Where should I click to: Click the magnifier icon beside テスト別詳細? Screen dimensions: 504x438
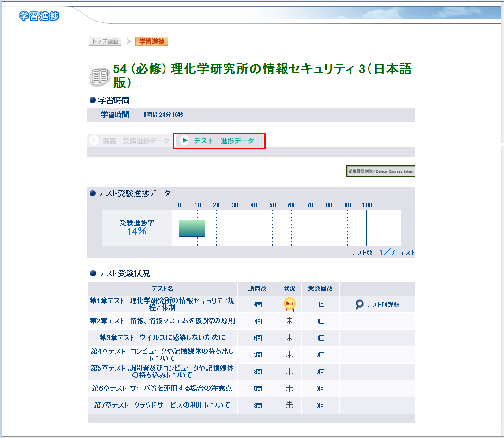click(x=359, y=304)
